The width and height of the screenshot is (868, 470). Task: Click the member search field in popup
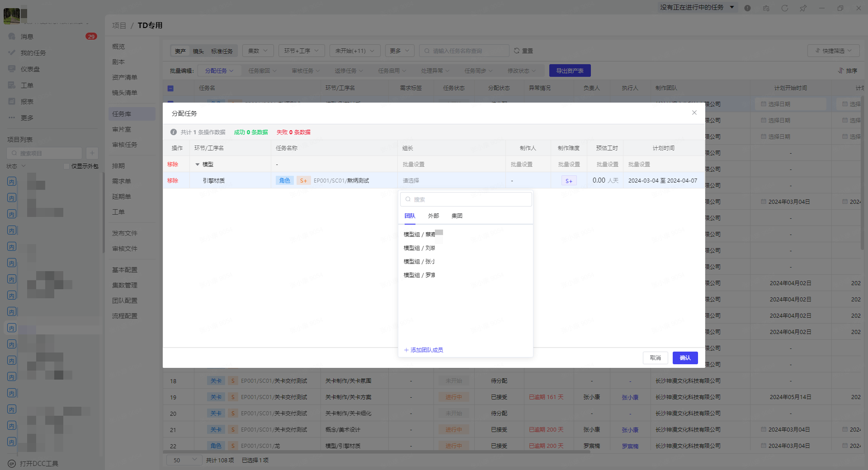(x=466, y=199)
